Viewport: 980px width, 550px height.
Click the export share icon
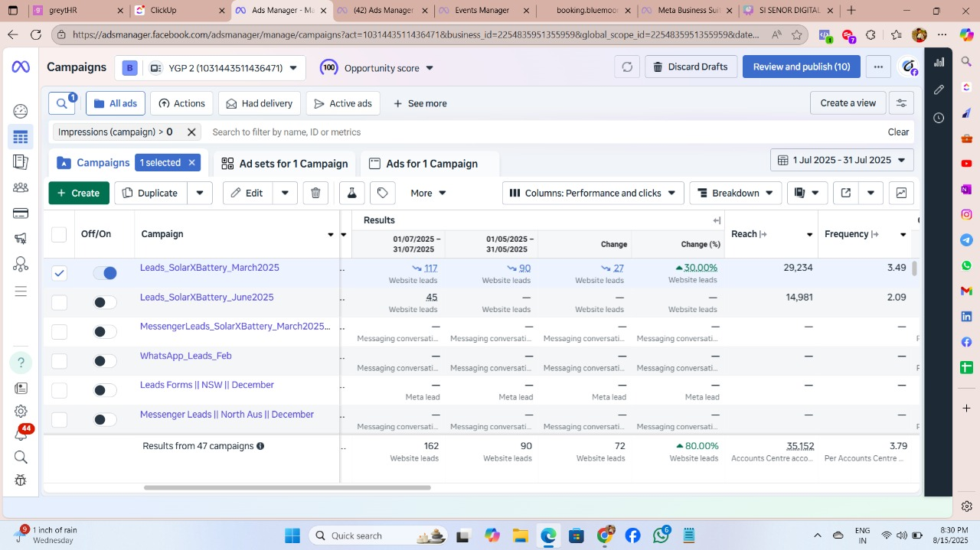coord(846,193)
